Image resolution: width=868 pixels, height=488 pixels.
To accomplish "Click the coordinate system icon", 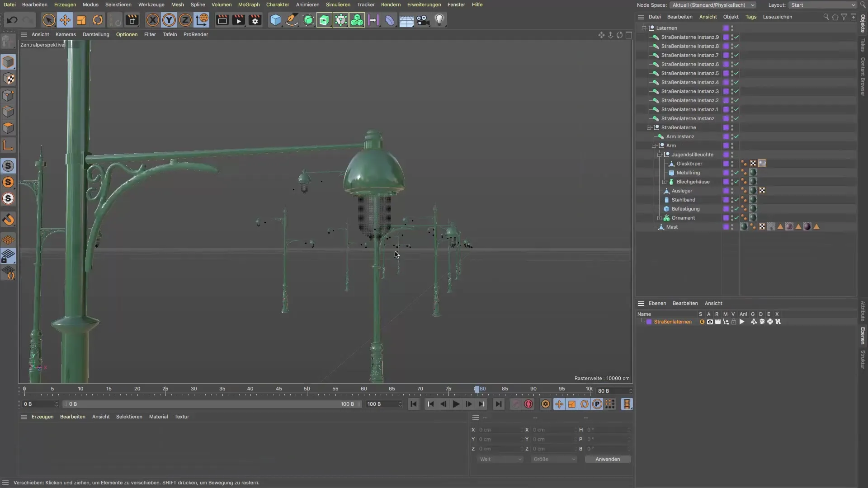I will (x=202, y=20).
